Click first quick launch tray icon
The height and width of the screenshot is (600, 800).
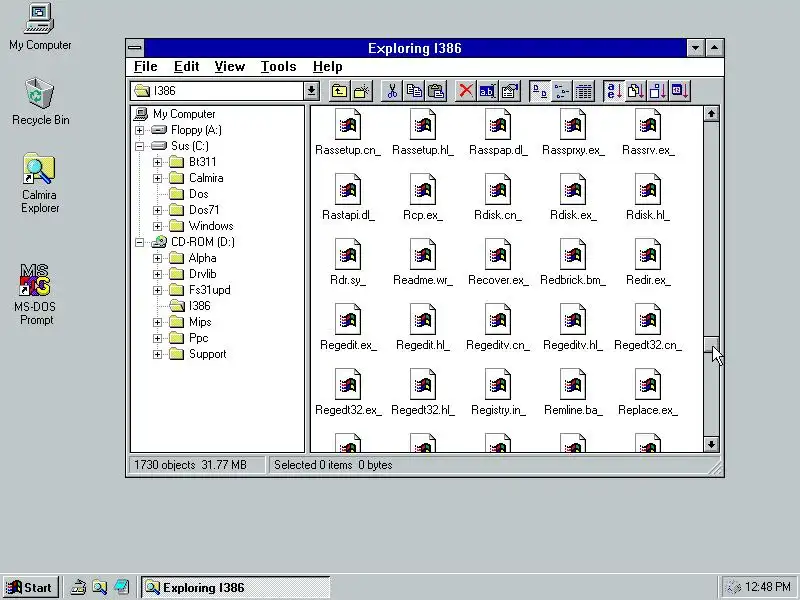pyautogui.click(x=78, y=587)
